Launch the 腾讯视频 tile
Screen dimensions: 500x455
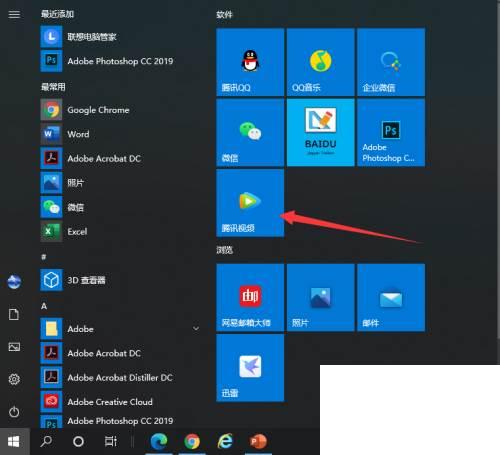click(250, 203)
